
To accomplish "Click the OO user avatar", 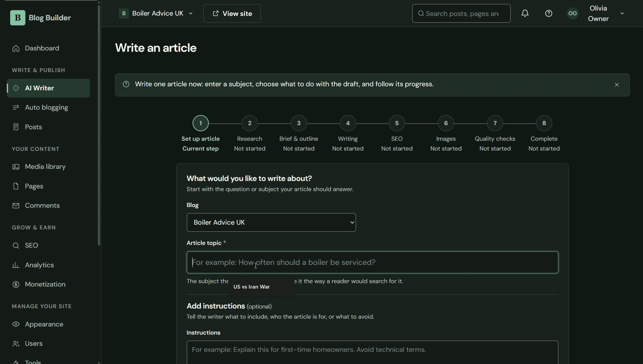I will pyautogui.click(x=573, y=14).
